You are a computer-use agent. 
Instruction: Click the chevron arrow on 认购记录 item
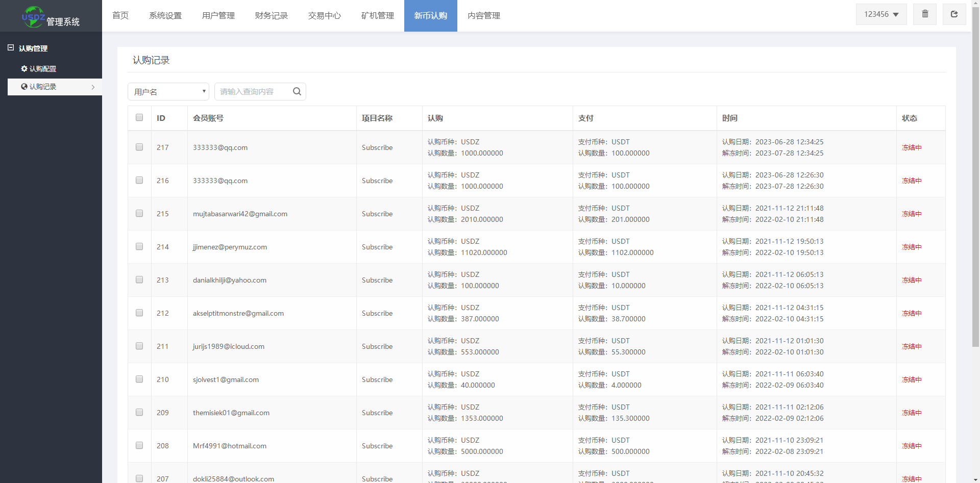pos(93,87)
